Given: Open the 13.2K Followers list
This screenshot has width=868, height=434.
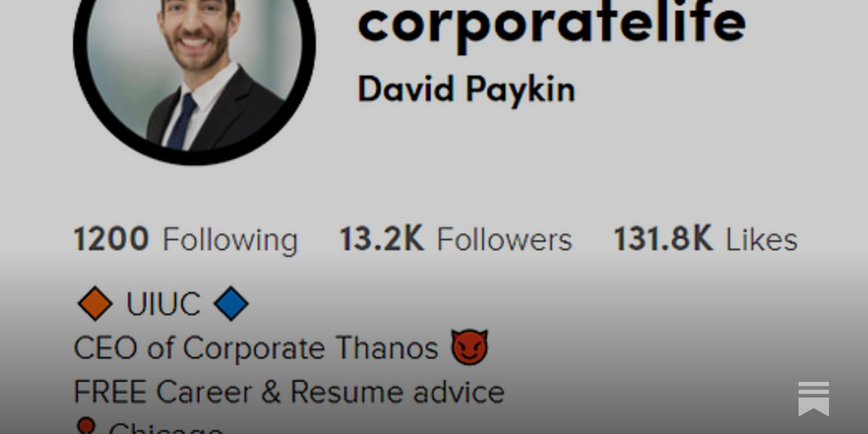Looking at the screenshot, I should (x=456, y=239).
